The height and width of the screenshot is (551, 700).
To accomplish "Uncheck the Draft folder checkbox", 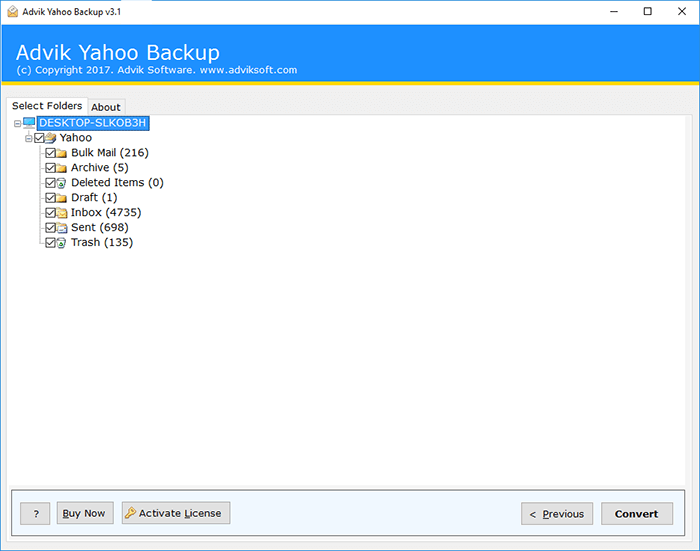I will coord(50,198).
